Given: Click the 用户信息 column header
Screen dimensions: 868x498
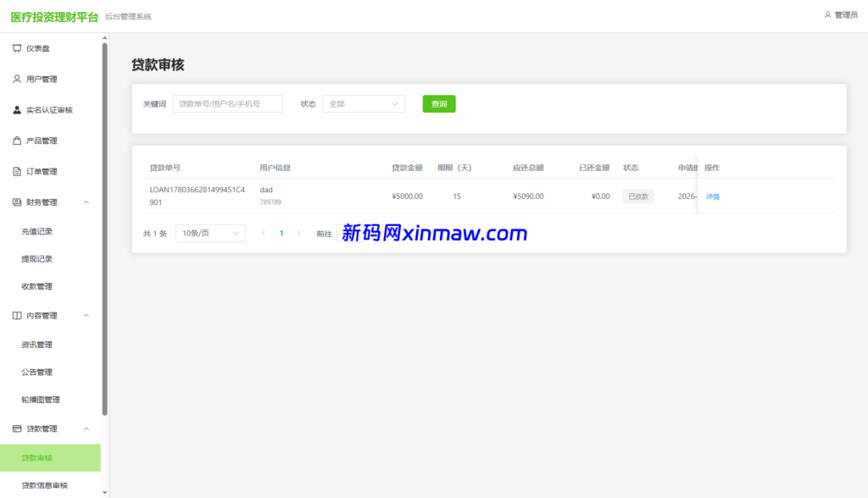Looking at the screenshot, I should pos(275,168).
